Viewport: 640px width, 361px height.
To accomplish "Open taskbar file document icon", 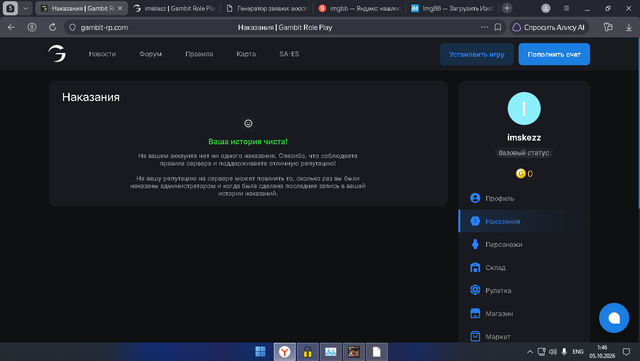I will click(x=376, y=351).
